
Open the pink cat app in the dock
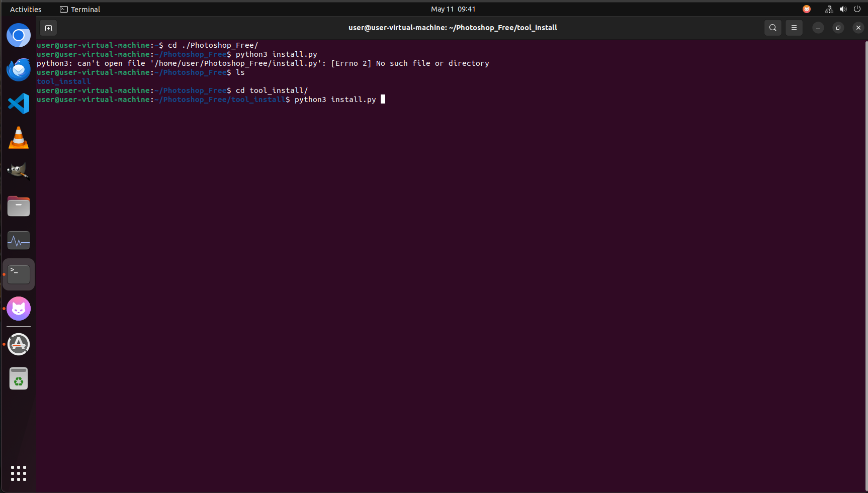click(19, 309)
